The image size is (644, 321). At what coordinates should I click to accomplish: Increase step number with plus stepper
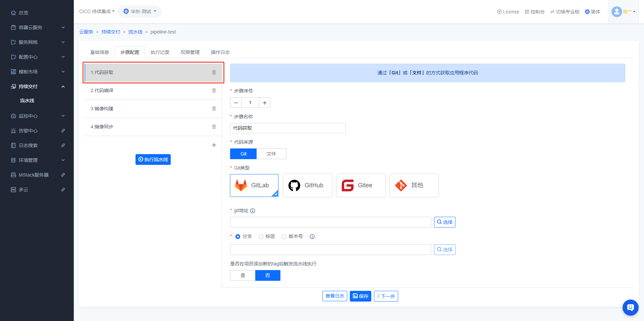point(265,103)
